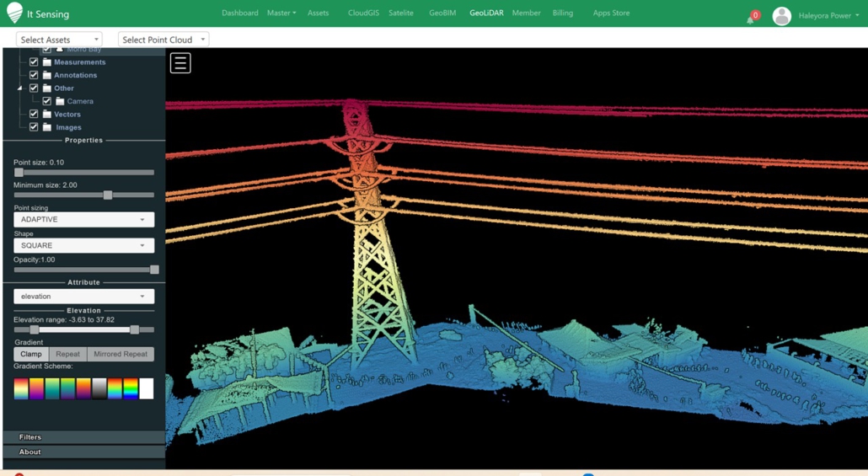Image resolution: width=868 pixels, height=476 pixels.
Task: Click the Camera folder icon
Action: (60, 101)
